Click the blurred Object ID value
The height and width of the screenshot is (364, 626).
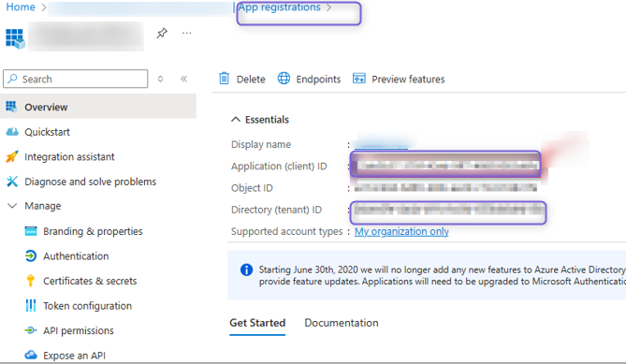tap(445, 187)
